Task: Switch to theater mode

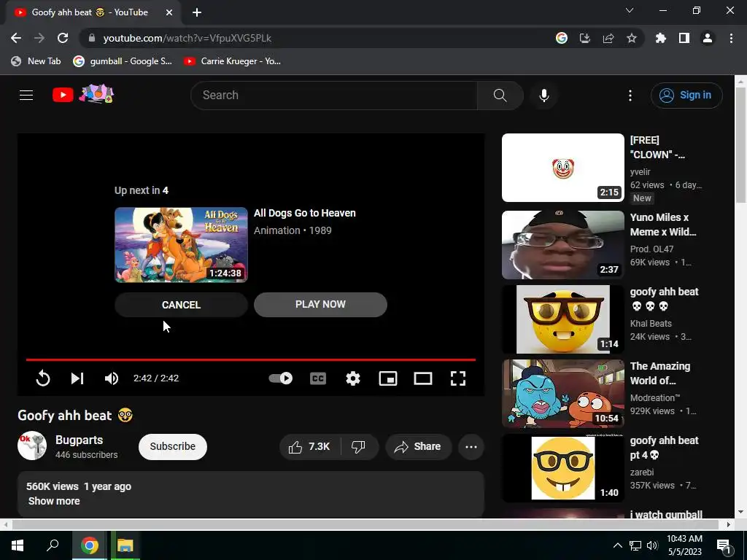Action: 423,378
